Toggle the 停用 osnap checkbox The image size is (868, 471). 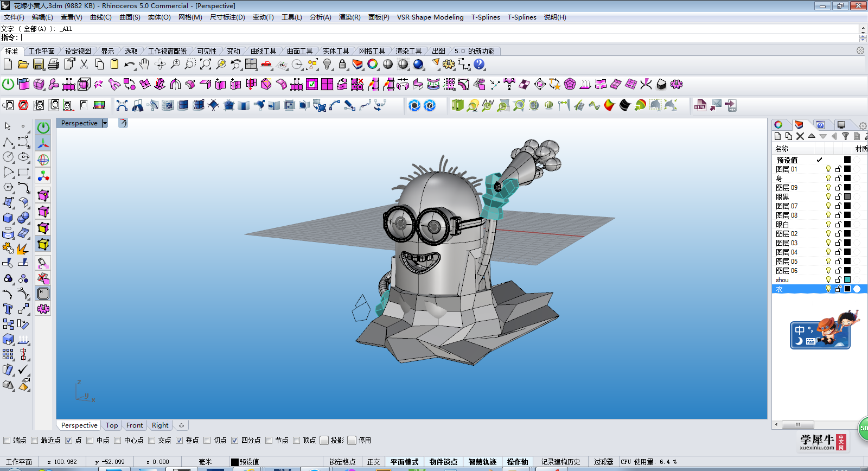(x=352, y=440)
